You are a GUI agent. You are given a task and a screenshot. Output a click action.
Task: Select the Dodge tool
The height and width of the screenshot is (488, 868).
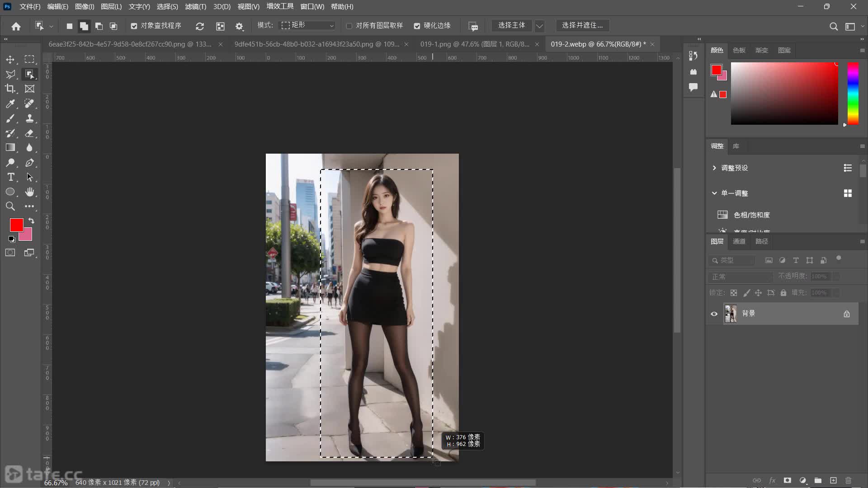click(10, 163)
